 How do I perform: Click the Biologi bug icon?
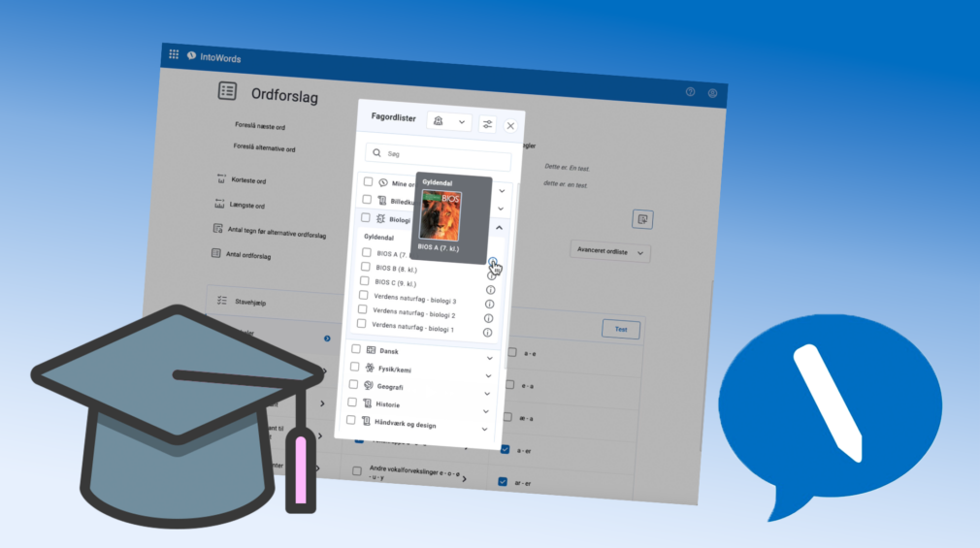pos(380,218)
